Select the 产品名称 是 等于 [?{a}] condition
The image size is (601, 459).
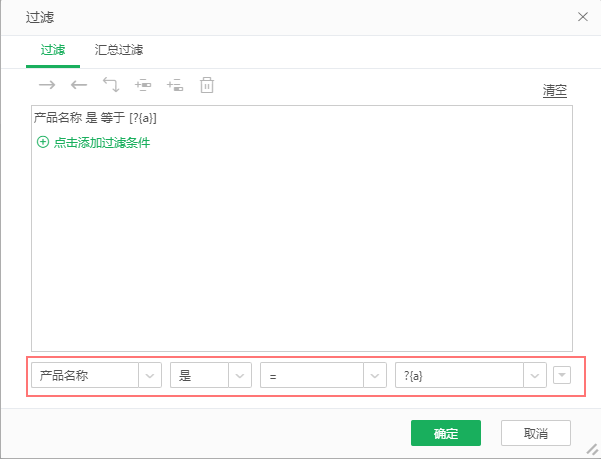click(x=95, y=118)
